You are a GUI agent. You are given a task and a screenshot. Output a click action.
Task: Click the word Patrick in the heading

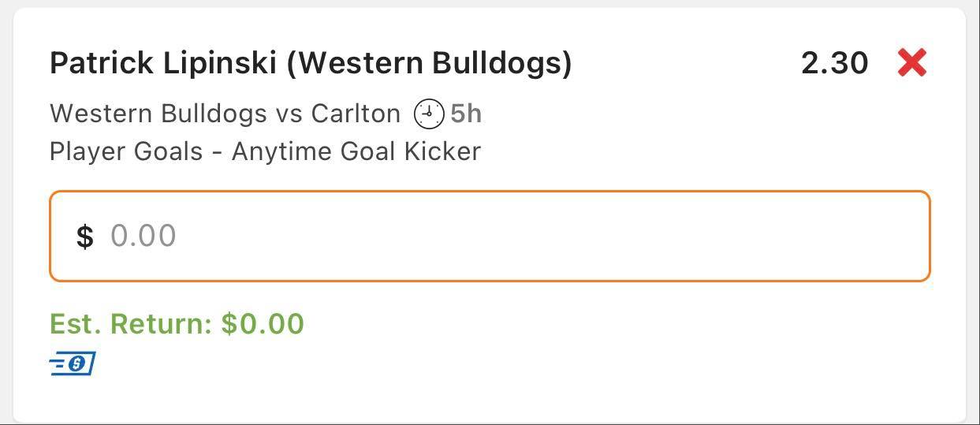[x=102, y=63]
